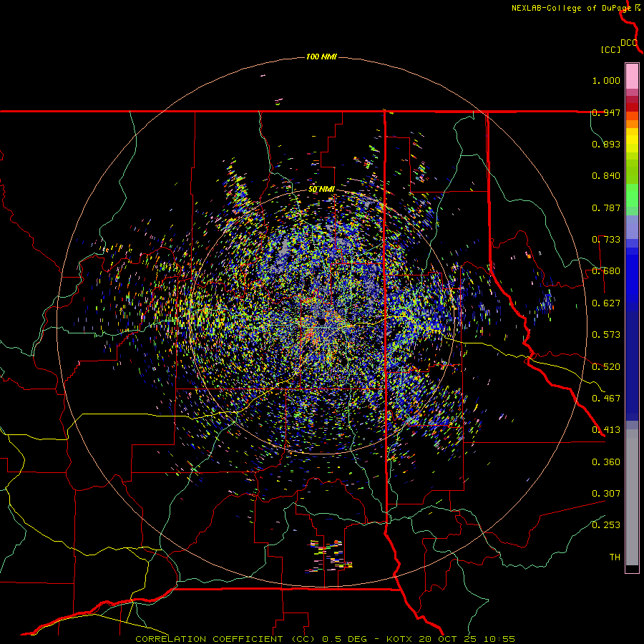Click the 0.947 color scale value
The height and width of the screenshot is (644, 644).
[x=606, y=112]
